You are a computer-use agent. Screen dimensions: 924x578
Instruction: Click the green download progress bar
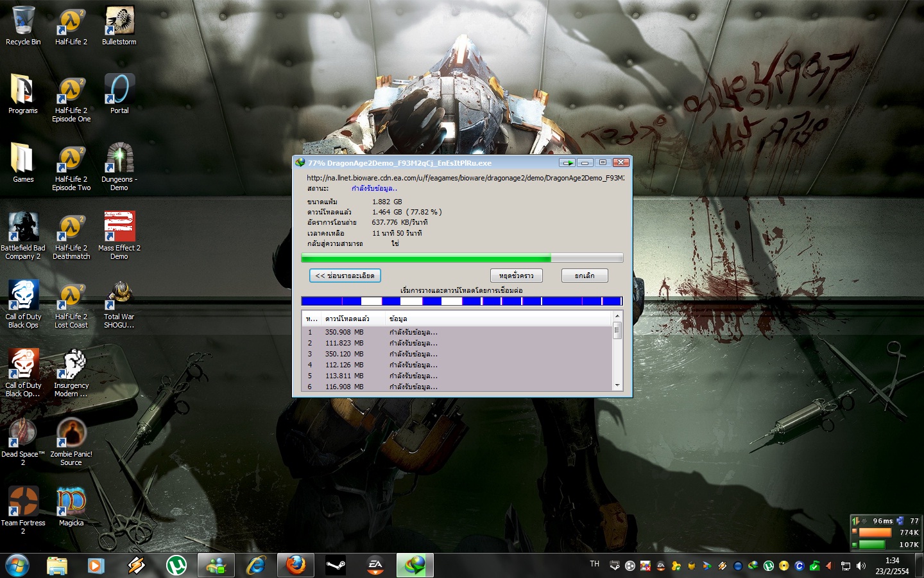(462, 258)
